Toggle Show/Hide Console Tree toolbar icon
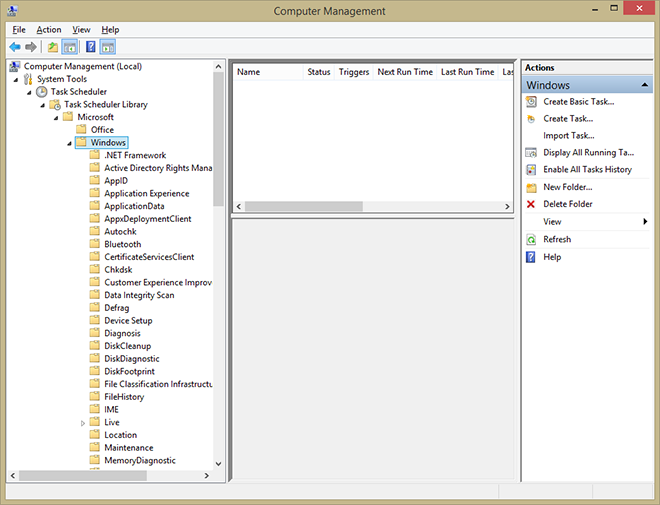Viewport: 660px width, 505px height. click(x=69, y=47)
